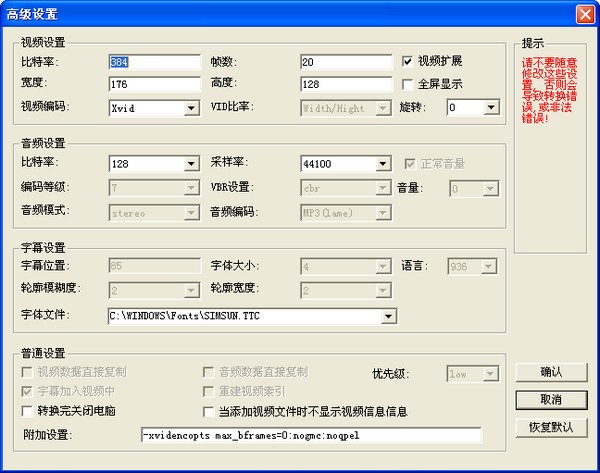Open the 语言 936 dropdown
This screenshot has height=473, width=600.
pyautogui.click(x=489, y=266)
